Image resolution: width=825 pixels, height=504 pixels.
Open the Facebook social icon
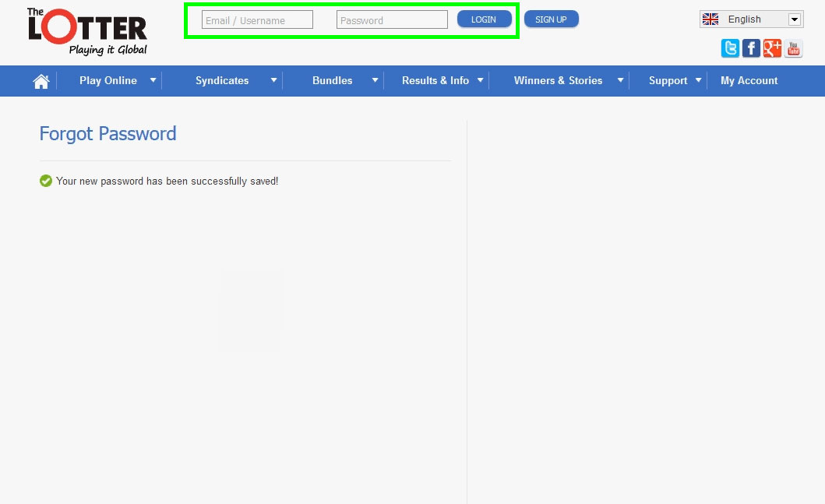point(751,49)
